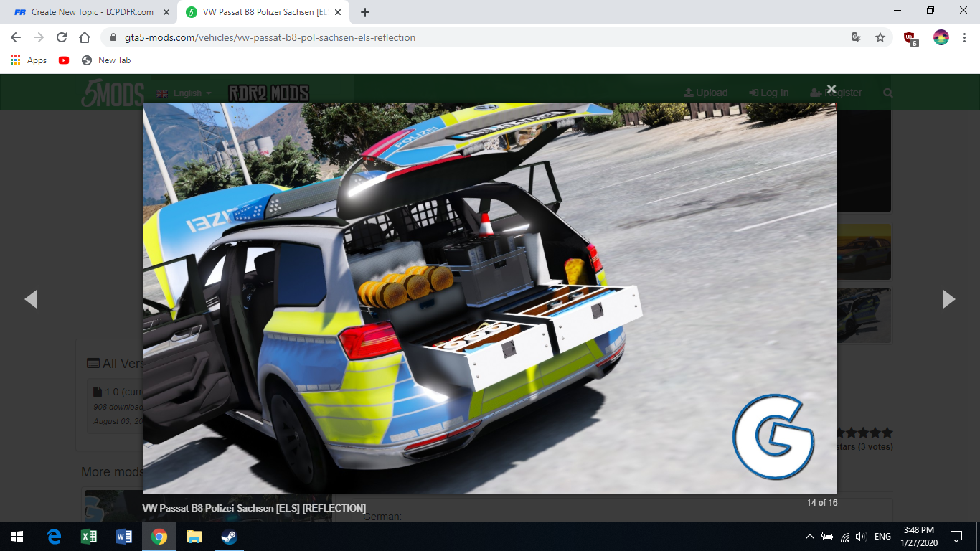The image size is (980, 551).
Task: Click the Chrome taskbar icon
Action: pos(159,537)
